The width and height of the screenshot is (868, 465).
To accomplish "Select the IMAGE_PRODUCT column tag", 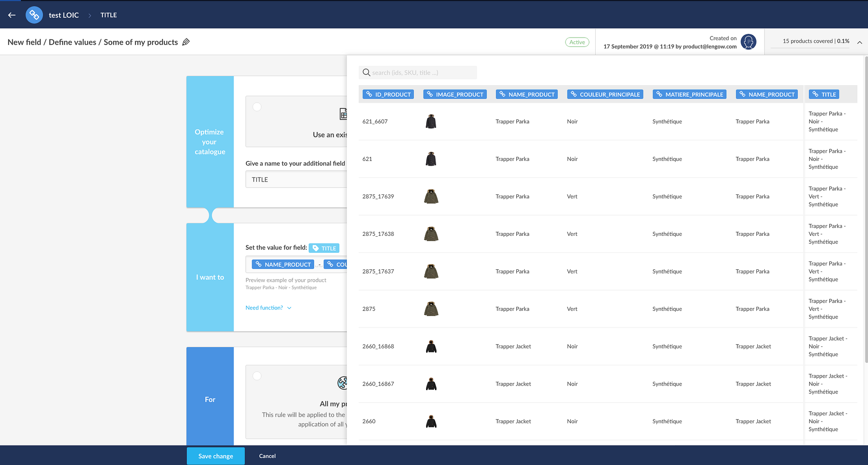I will 455,94.
